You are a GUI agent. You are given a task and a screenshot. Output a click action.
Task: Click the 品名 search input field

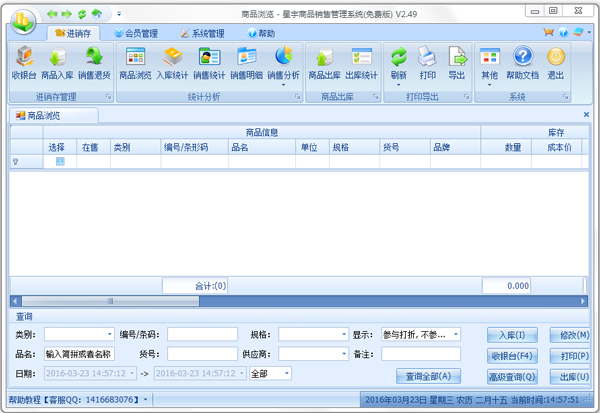point(79,354)
